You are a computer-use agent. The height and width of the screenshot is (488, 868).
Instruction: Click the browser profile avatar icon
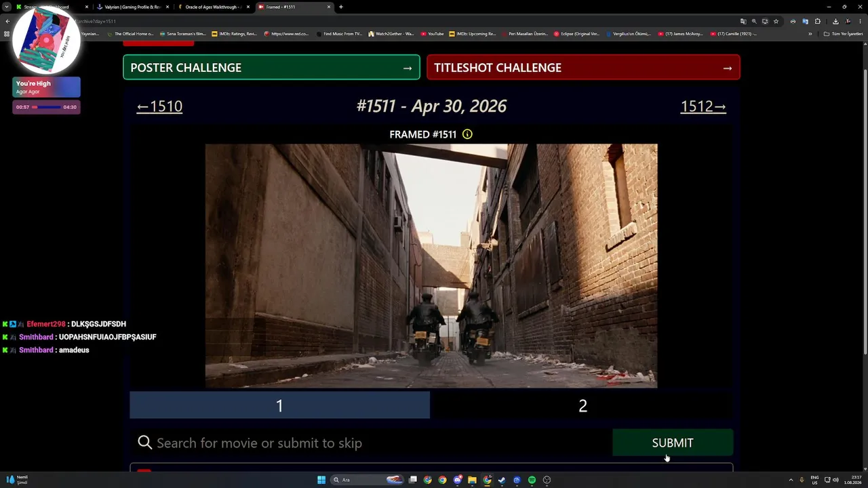point(848,21)
